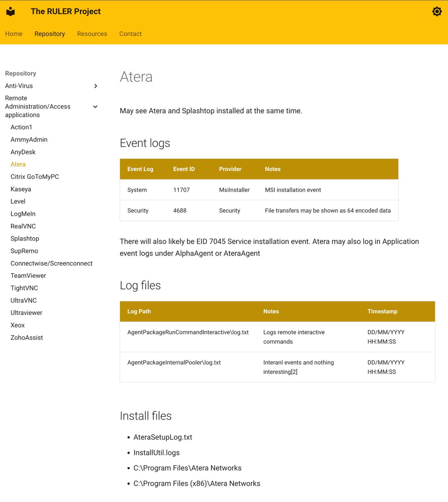Click C:\Program Files (x86)\Atera Networks item
This screenshot has height=502, width=448.
tap(197, 484)
